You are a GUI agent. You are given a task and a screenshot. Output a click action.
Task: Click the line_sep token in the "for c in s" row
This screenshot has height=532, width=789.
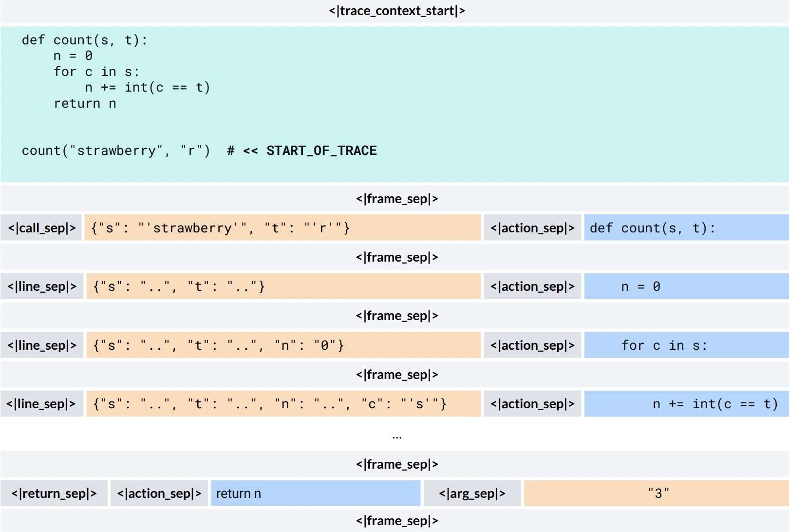coord(42,345)
